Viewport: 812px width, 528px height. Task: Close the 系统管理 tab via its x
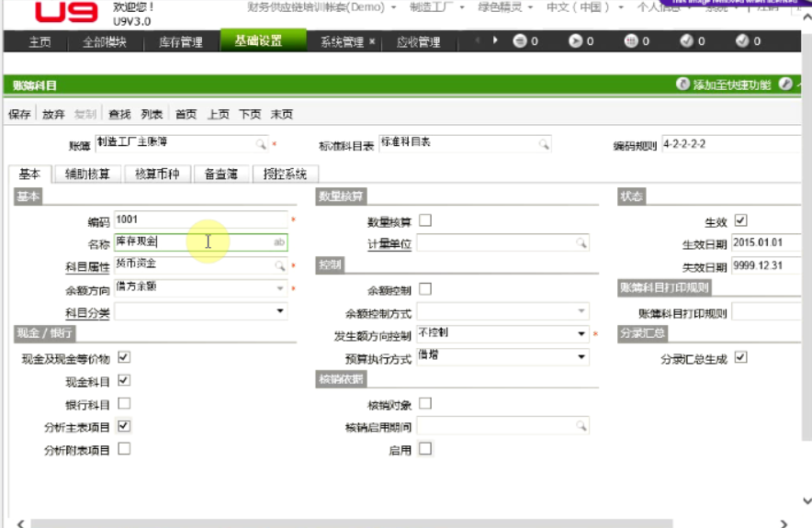[372, 42]
